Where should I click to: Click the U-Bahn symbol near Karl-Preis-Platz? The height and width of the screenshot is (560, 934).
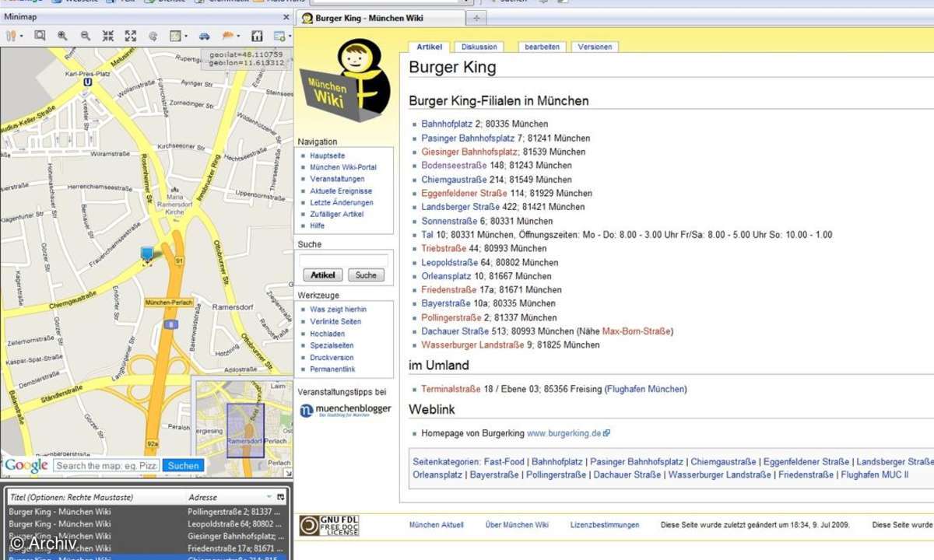(x=88, y=80)
